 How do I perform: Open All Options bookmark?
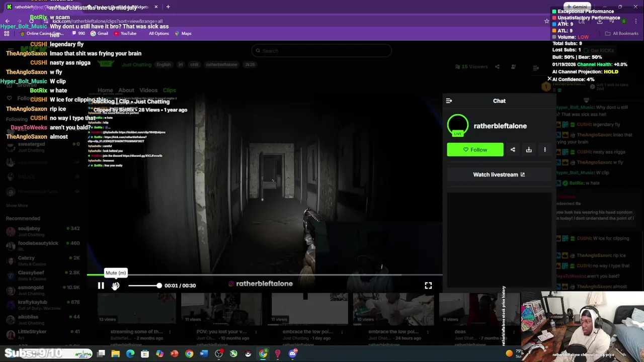[x=158, y=34]
